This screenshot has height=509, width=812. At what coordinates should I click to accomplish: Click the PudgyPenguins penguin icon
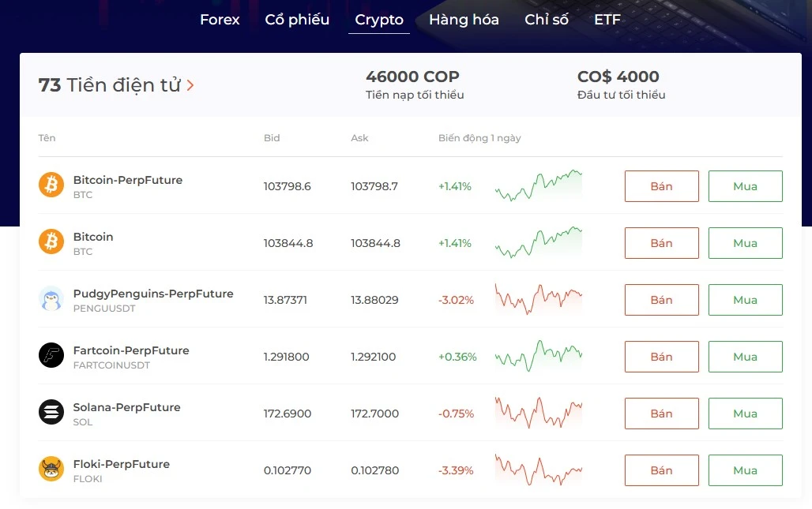click(51, 299)
